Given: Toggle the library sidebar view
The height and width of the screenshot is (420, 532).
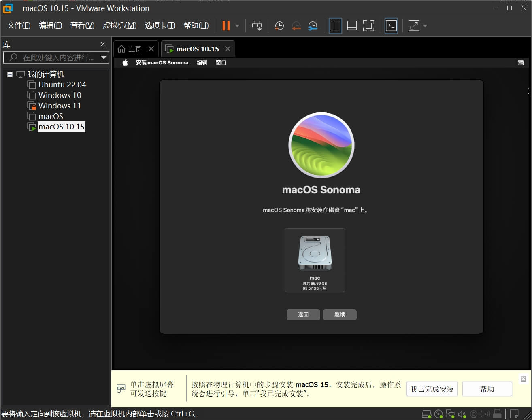Looking at the screenshot, I should pyautogui.click(x=335, y=26).
